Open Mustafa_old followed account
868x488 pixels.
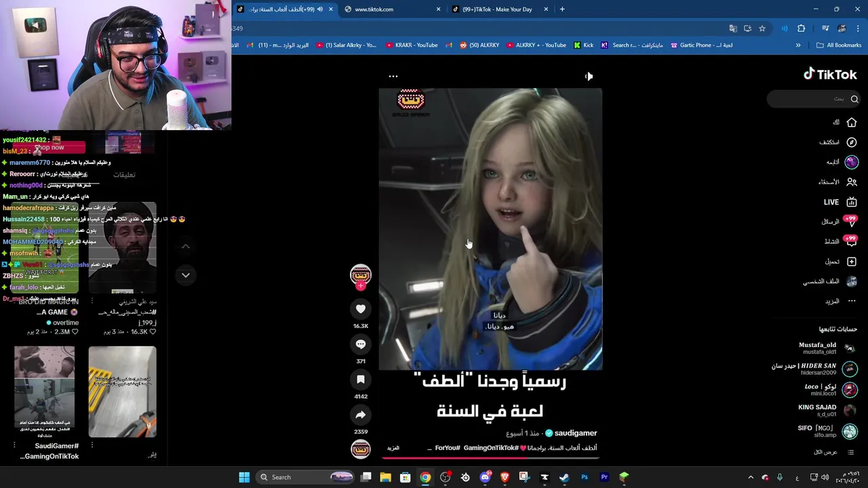click(827, 348)
